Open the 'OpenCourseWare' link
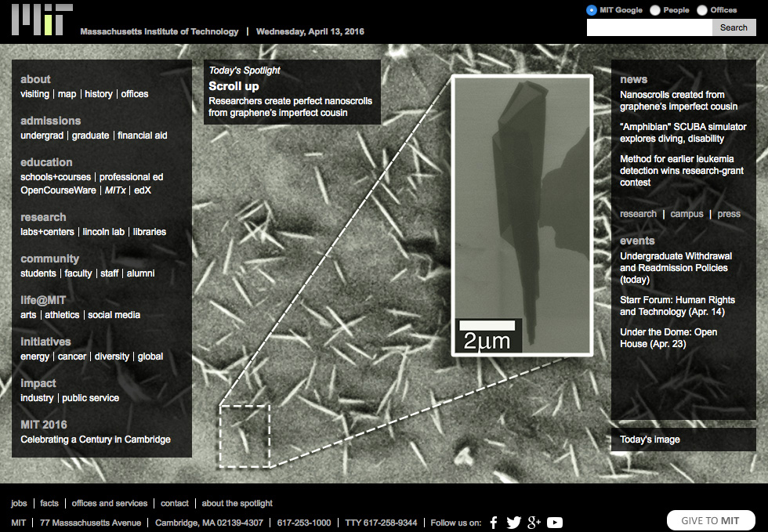The width and height of the screenshot is (768, 532). (x=58, y=190)
